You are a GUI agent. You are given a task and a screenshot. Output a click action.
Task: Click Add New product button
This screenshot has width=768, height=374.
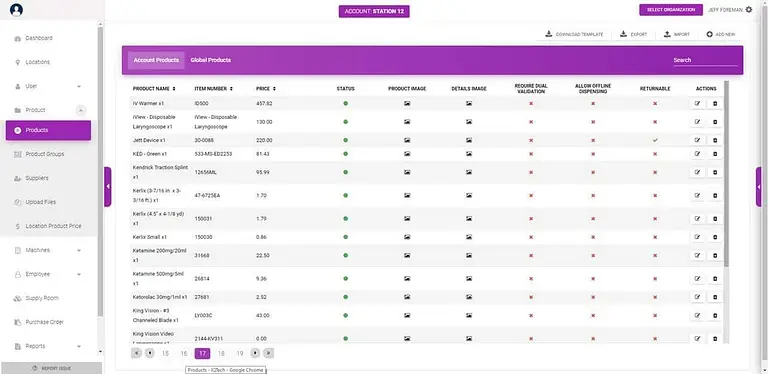720,34
